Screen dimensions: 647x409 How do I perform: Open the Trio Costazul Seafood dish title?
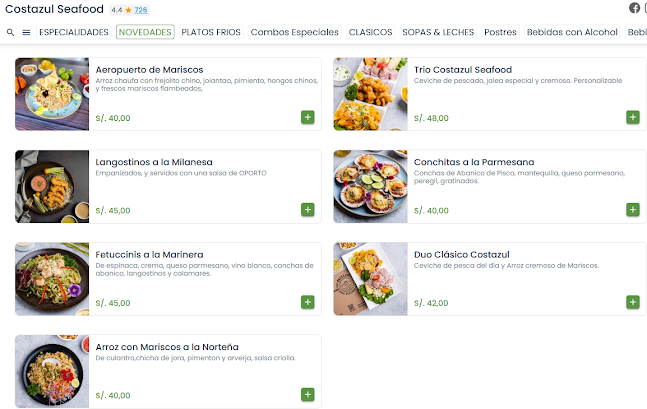(463, 70)
